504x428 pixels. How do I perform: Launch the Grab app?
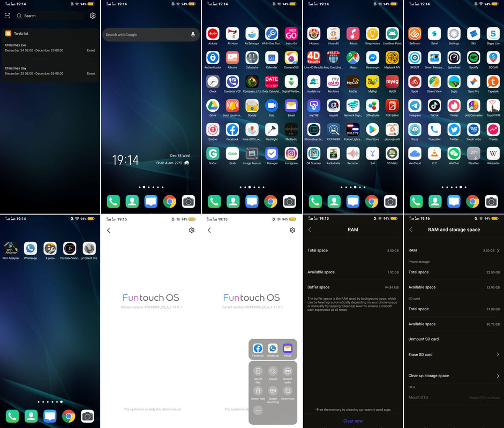click(232, 154)
